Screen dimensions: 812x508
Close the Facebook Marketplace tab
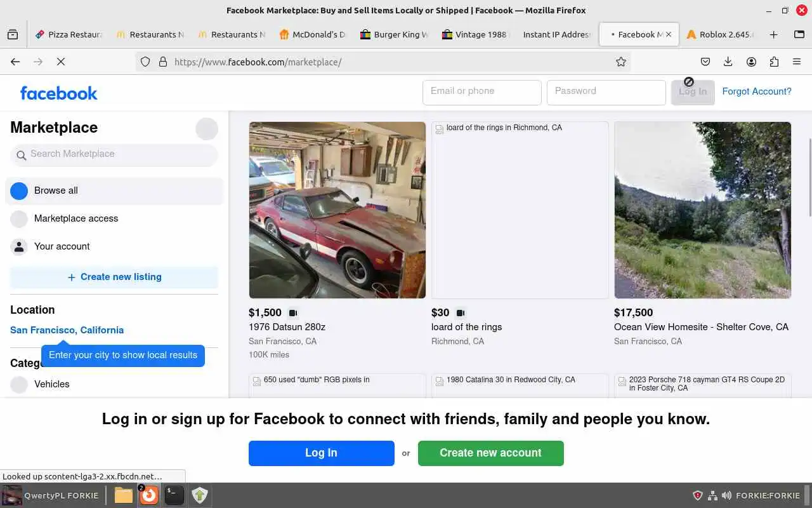coord(668,34)
